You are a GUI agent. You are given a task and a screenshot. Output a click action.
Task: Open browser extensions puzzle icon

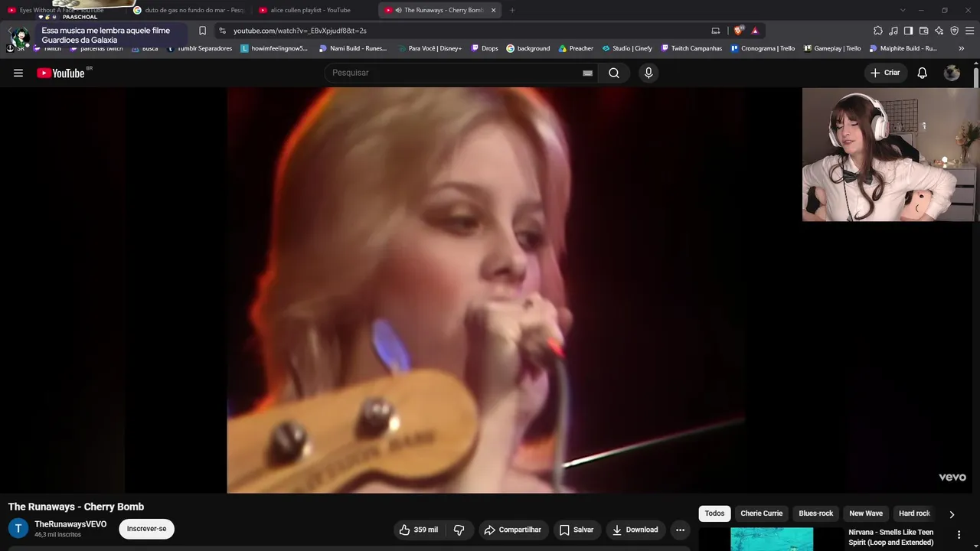[878, 31]
